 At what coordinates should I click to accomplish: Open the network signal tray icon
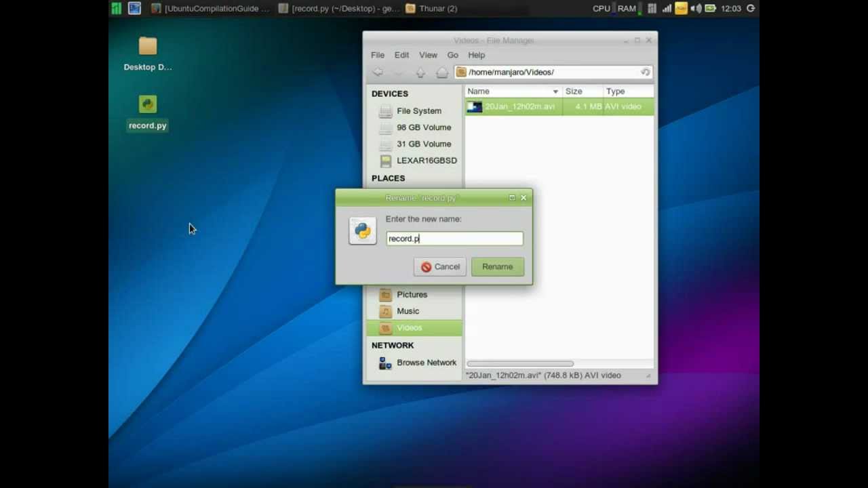667,8
